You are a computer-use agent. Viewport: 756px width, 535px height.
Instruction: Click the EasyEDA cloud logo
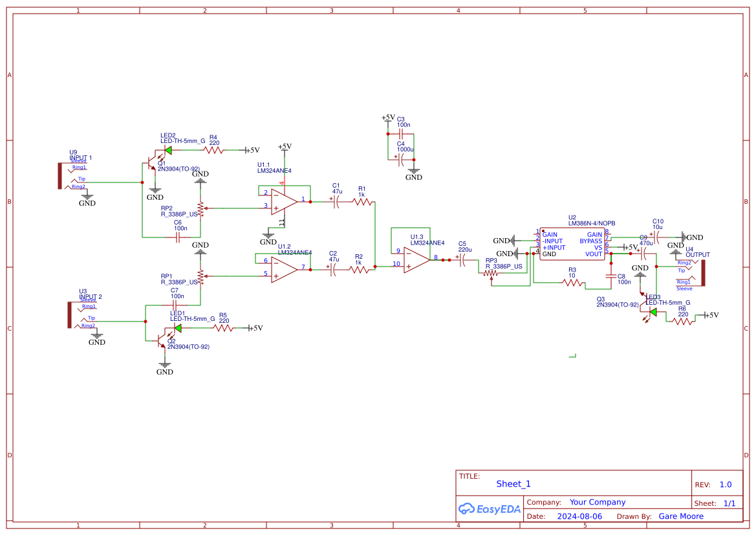pos(466,509)
